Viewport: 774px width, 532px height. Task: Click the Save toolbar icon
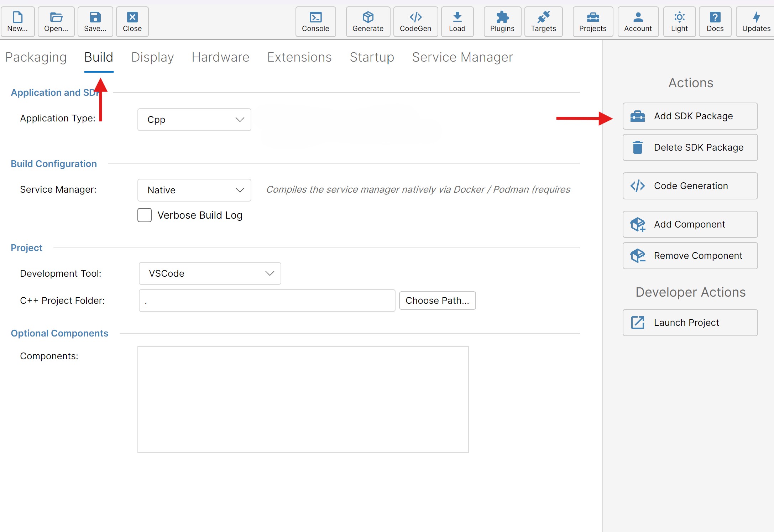(95, 22)
